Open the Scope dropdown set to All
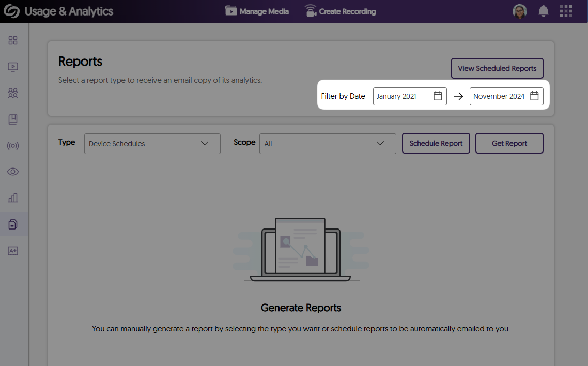588x366 pixels. click(328, 143)
